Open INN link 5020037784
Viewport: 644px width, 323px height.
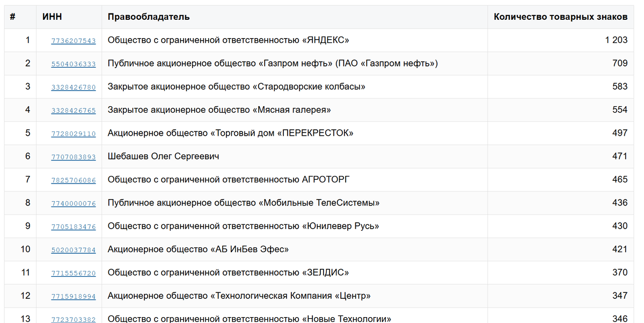[x=74, y=250]
